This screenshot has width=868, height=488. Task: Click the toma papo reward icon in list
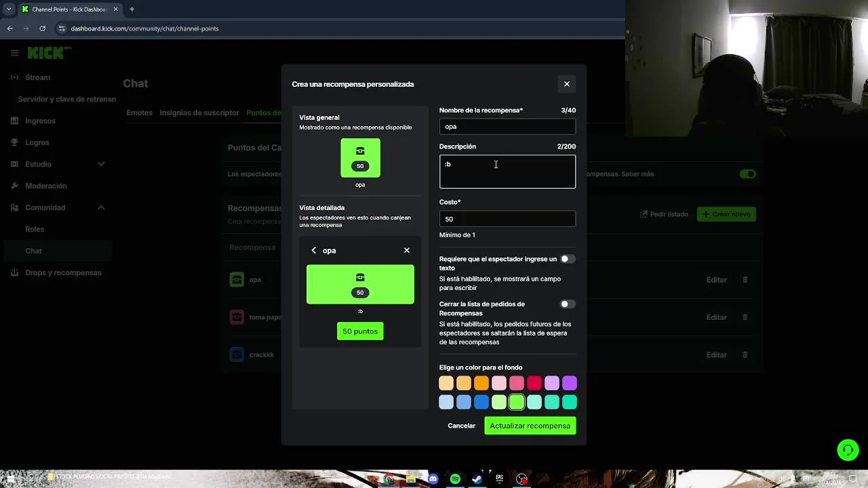pos(237,317)
